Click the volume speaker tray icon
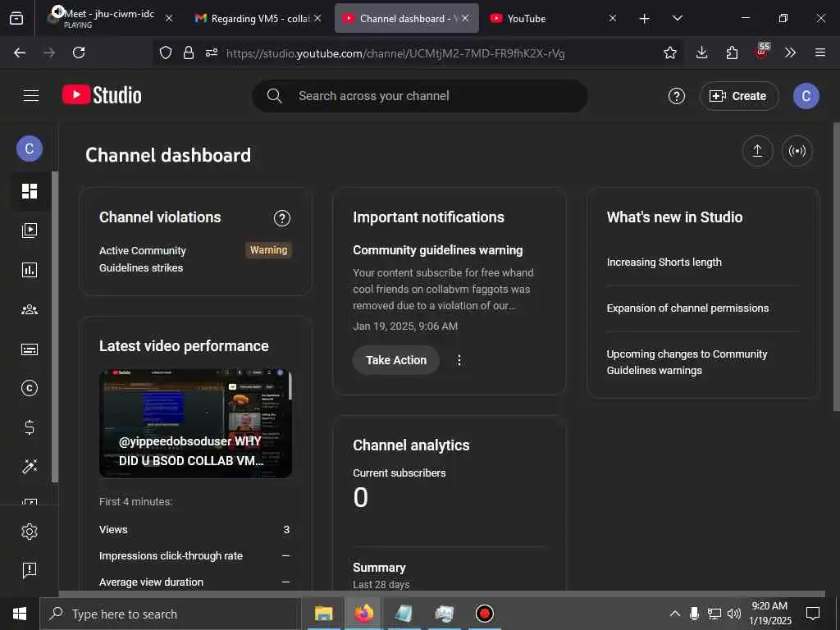 [x=734, y=614]
